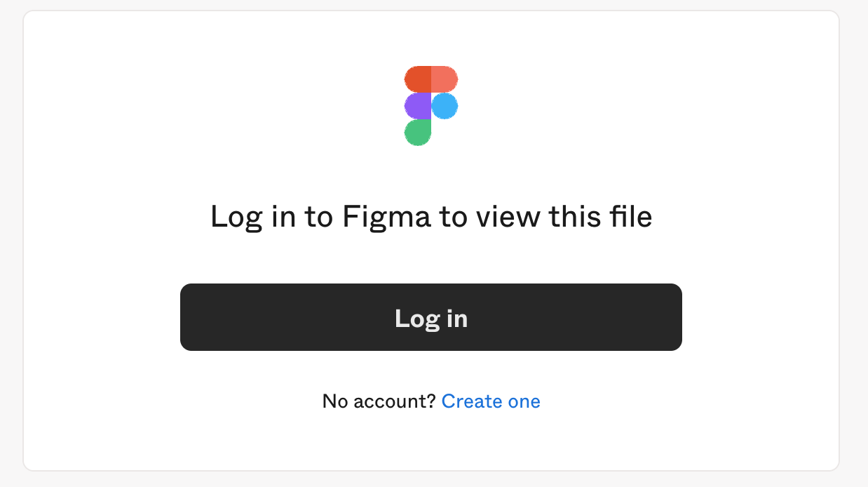868x487 pixels.
Task: Click the word "Figma" in the heading
Action: 386,218
